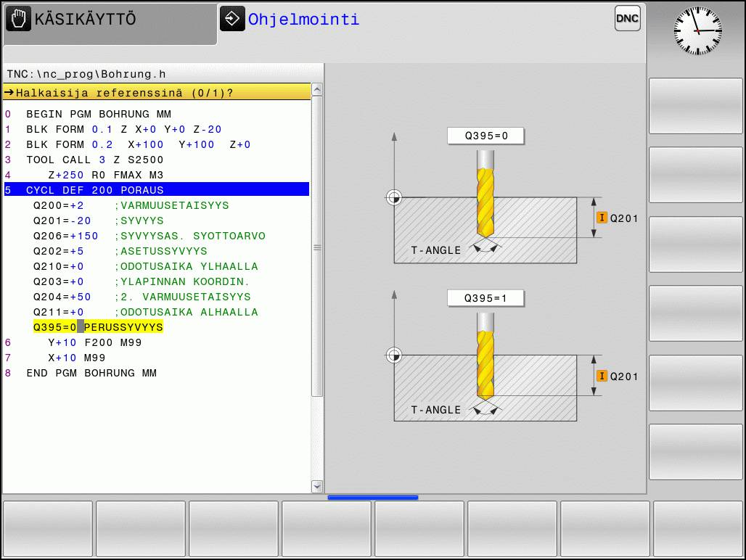This screenshot has height=560, width=746.
Task: Click the scroll up arrow of program list
Action: click(317, 90)
